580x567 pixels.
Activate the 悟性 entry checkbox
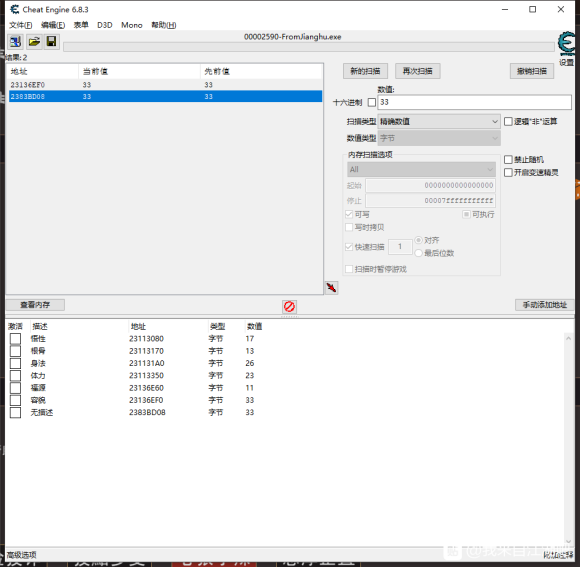coord(15,339)
